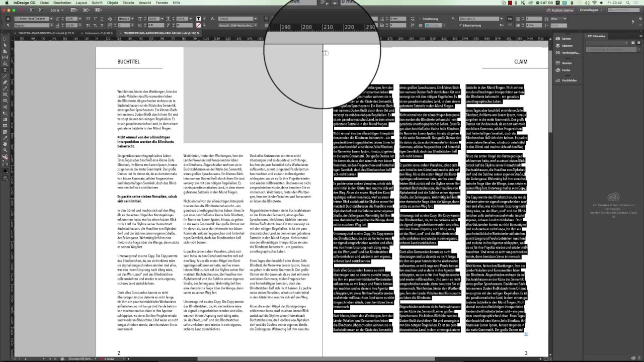Click the quick apply lightning icon
The width and height of the screenshot is (644, 362).
pos(632,22)
